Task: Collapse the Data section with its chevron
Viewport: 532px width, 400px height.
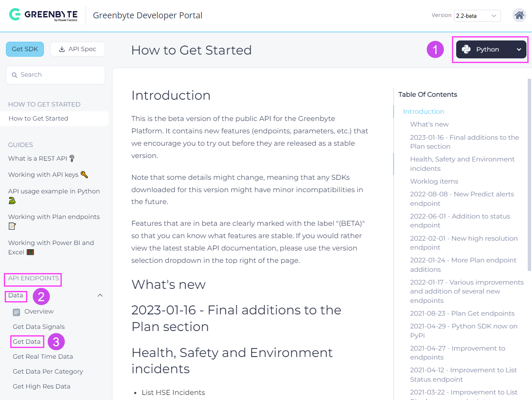Action: [100, 295]
